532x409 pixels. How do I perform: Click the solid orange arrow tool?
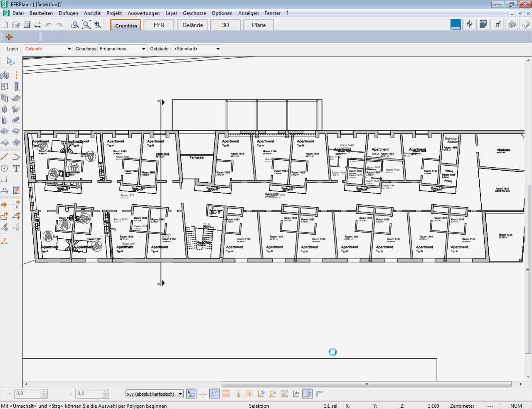coord(5,205)
